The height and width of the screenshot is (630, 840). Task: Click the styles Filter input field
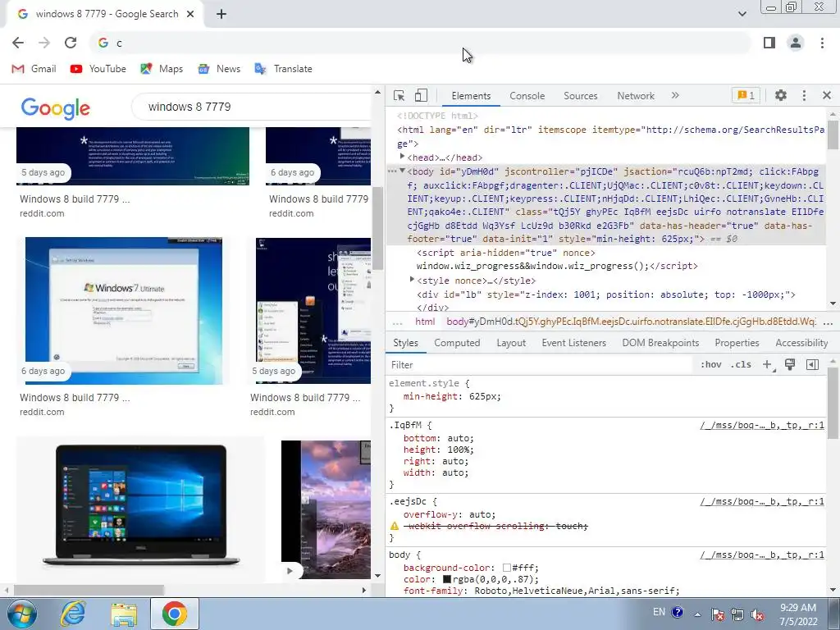pos(540,365)
